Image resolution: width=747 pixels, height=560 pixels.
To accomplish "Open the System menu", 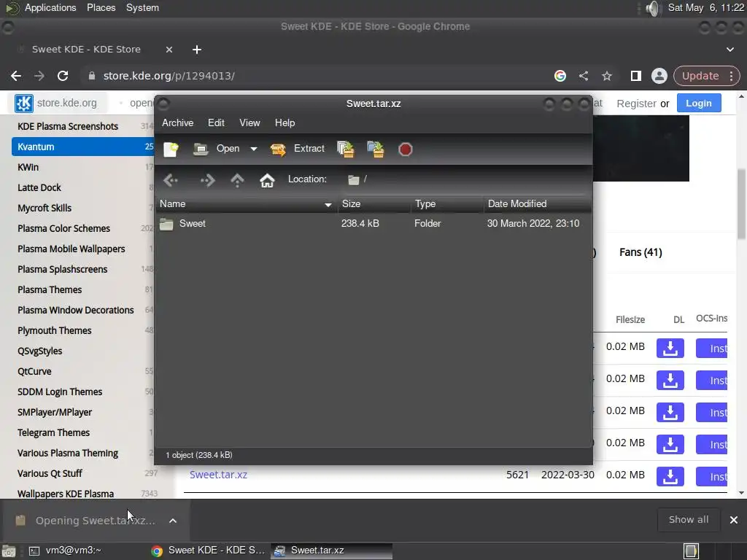I will [x=142, y=7].
